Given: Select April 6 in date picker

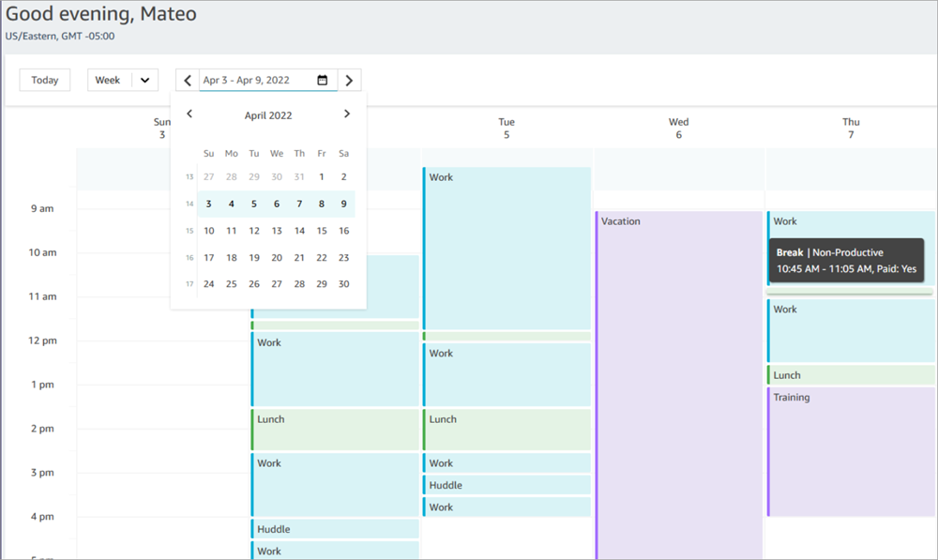Looking at the screenshot, I should (x=277, y=204).
